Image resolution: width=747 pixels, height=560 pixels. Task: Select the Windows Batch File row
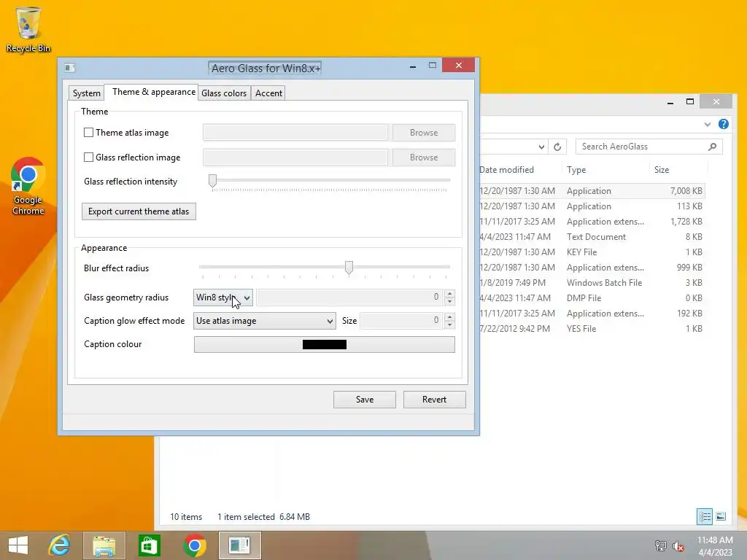pos(592,283)
